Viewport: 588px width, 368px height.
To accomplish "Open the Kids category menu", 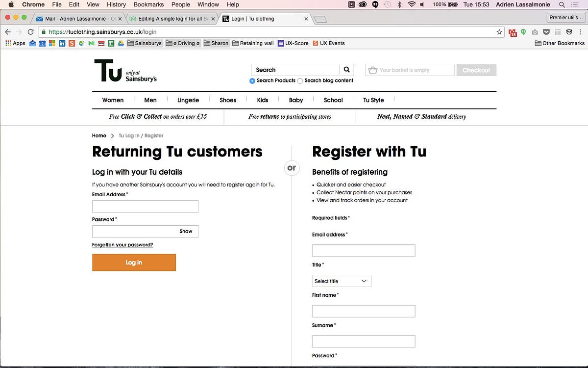I will click(263, 100).
